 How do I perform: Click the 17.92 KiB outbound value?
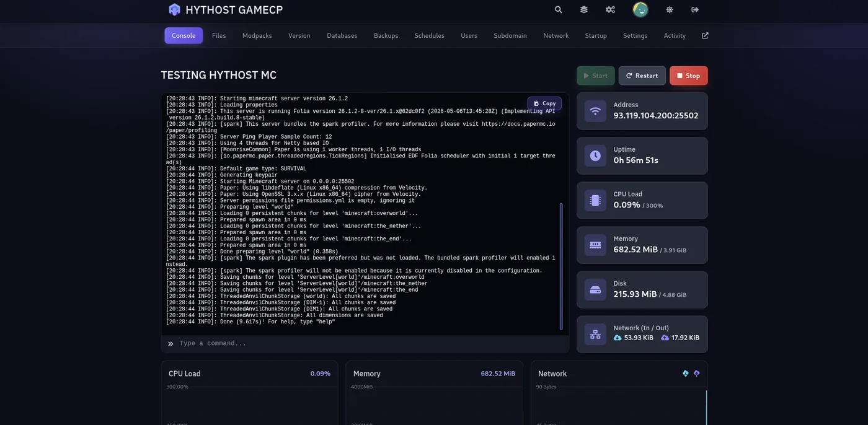pyautogui.click(x=685, y=338)
